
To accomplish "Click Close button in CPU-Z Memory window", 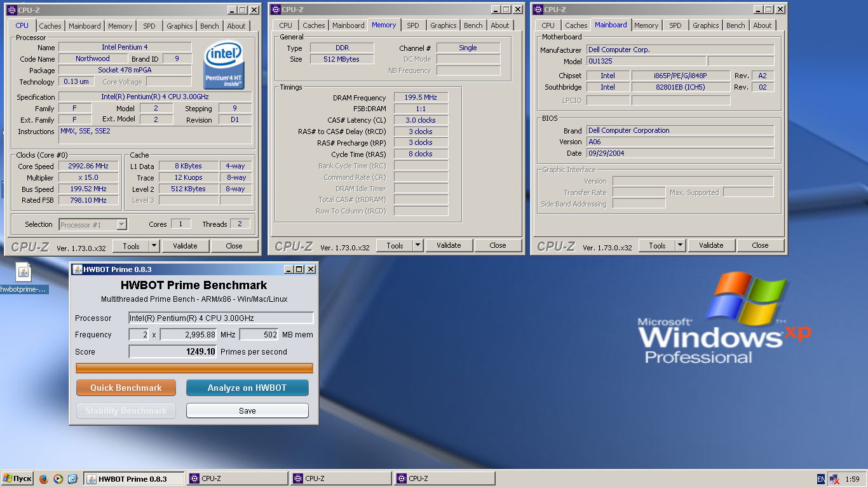I will coord(498,245).
